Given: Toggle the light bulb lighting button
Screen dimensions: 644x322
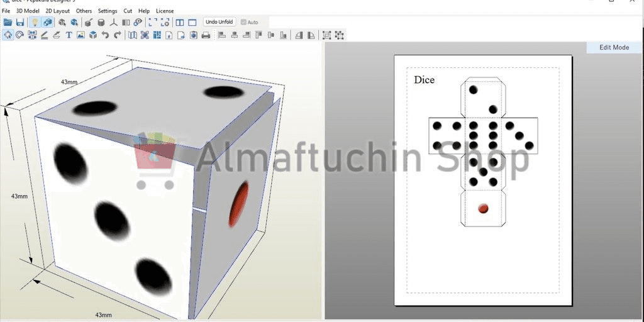Looking at the screenshot, I should [x=35, y=22].
